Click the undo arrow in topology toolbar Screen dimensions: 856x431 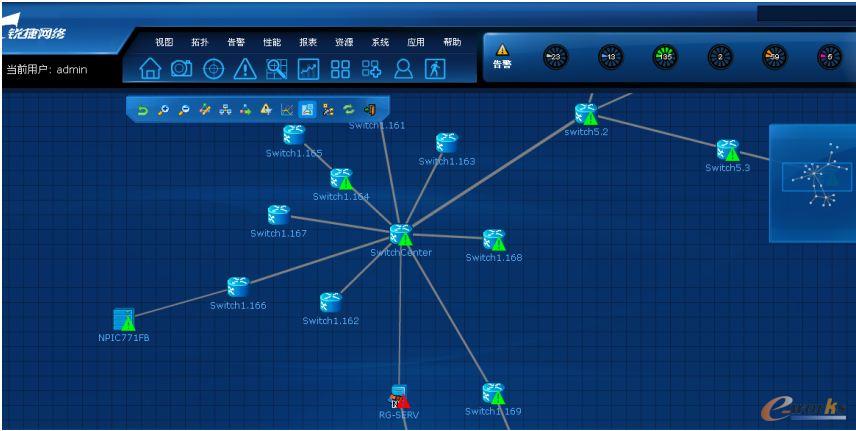pyautogui.click(x=143, y=110)
